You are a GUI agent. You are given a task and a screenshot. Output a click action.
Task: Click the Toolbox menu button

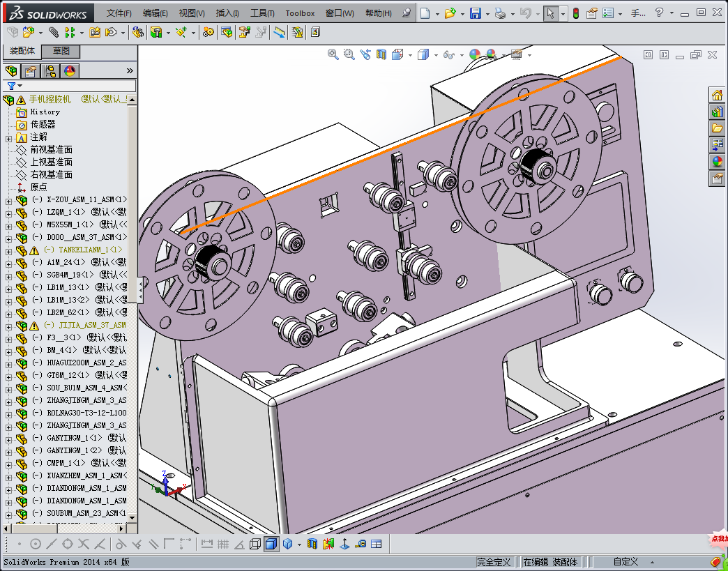coord(300,13)
